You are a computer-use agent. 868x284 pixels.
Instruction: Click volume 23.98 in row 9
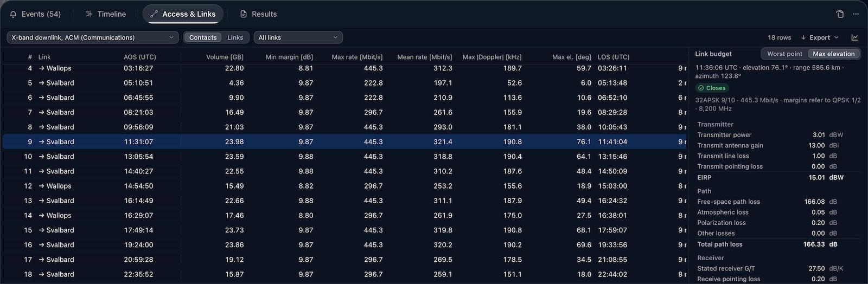pos(234,141)
